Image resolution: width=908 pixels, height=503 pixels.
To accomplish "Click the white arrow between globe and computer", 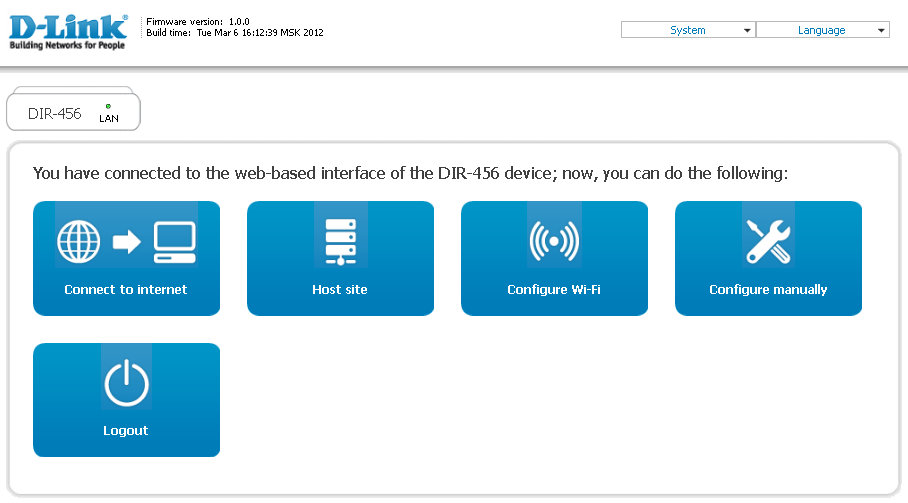I will tap(127, 242).
